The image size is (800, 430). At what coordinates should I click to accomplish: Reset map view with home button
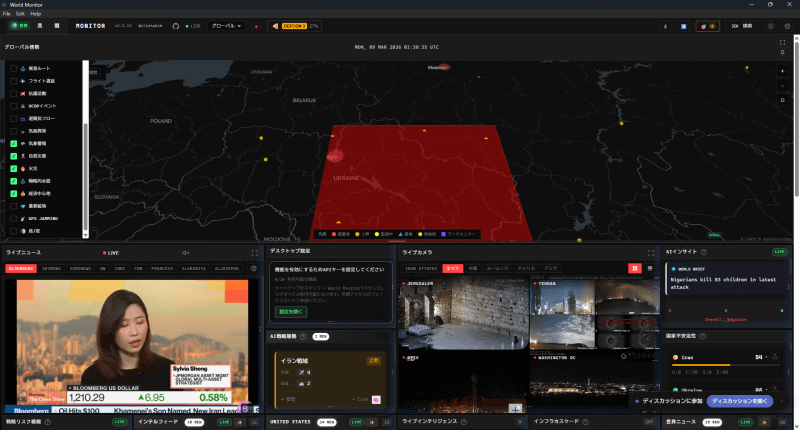[x=782, y=100]
